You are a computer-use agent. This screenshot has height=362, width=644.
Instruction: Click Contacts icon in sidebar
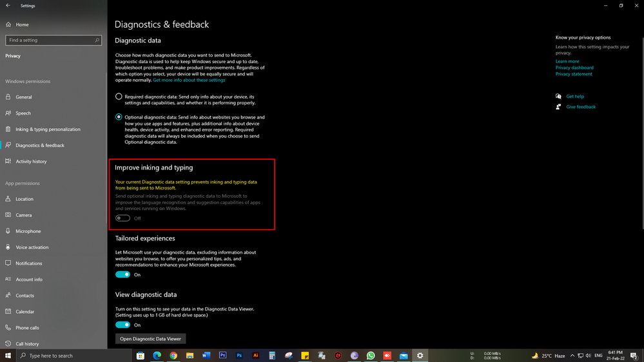pyautogui.click(x=8, y=296)
